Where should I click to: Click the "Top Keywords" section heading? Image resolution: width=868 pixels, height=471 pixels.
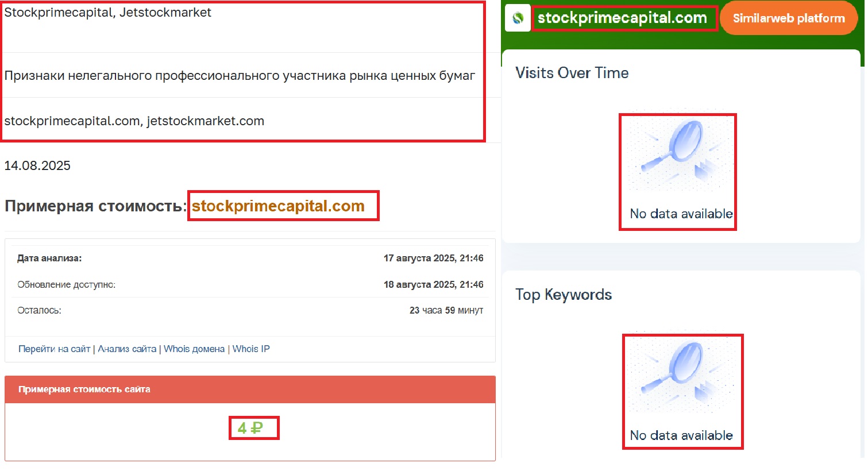coord(563,294)
